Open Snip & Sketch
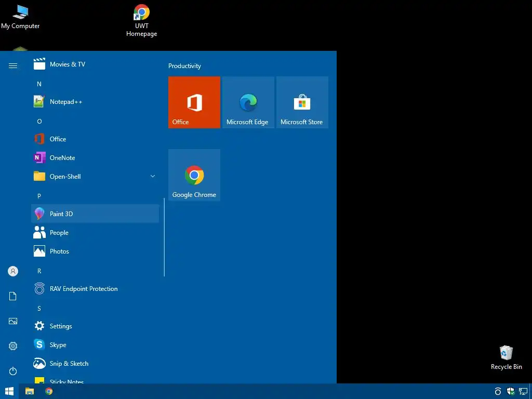 (x=95, y=363)
